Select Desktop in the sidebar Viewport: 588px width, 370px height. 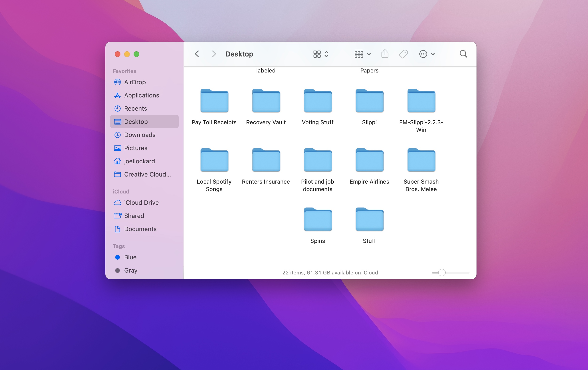tap(144, 121)
